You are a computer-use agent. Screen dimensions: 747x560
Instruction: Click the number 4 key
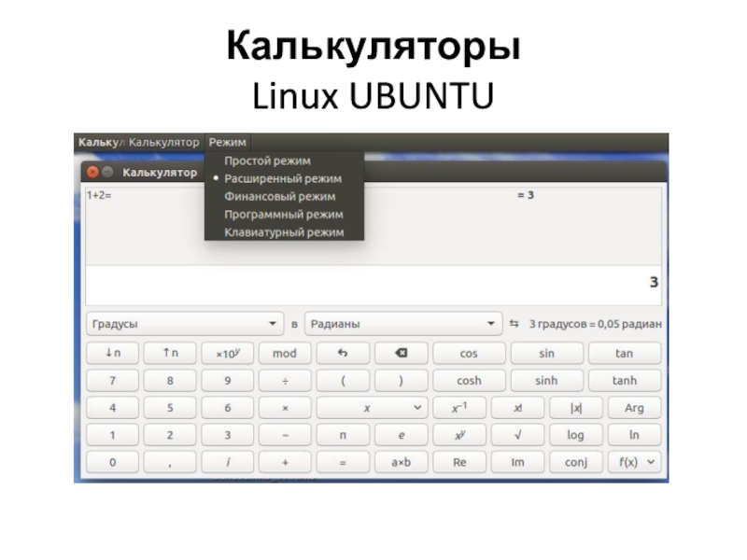point(112,408)
